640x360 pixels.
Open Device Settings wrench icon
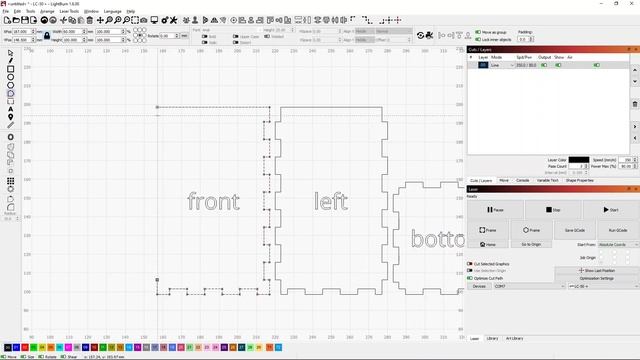point(173,20)
